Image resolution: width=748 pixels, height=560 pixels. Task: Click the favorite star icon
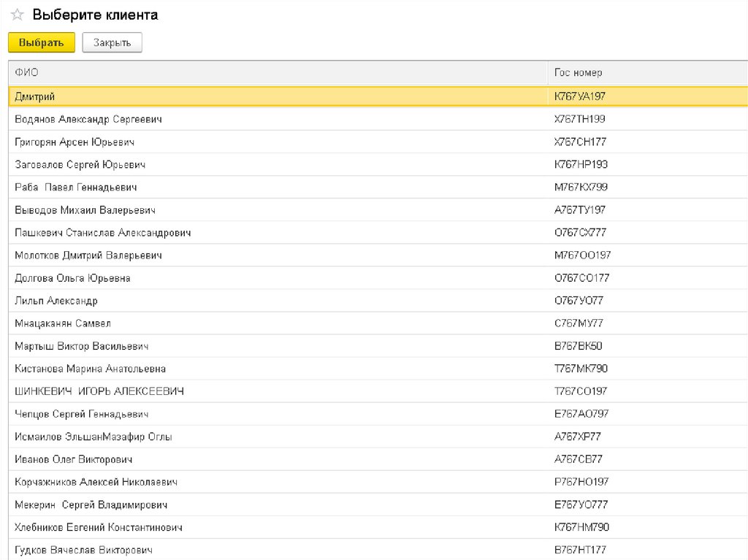pyautogui.click(x=17, y=15)
